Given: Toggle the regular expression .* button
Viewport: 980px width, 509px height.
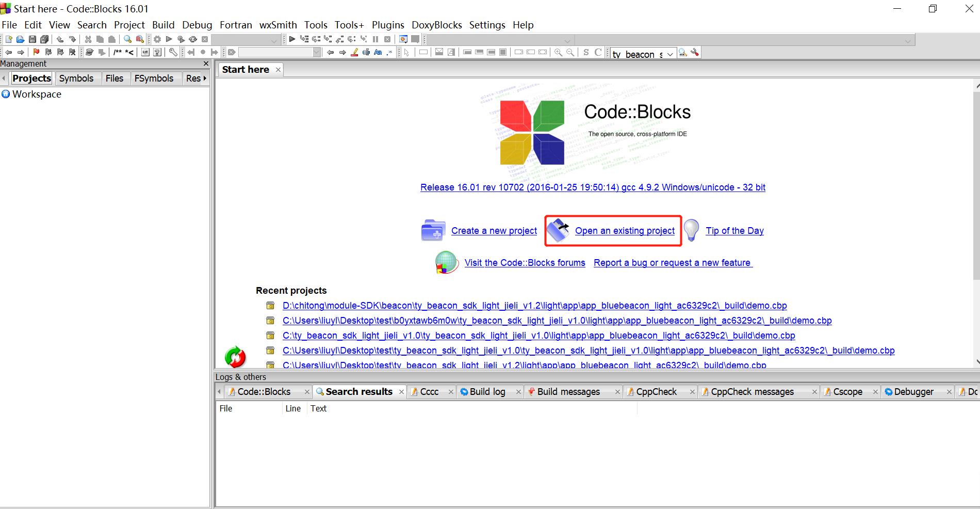Looking at the screenshot, I should click(x=389, y=52).
